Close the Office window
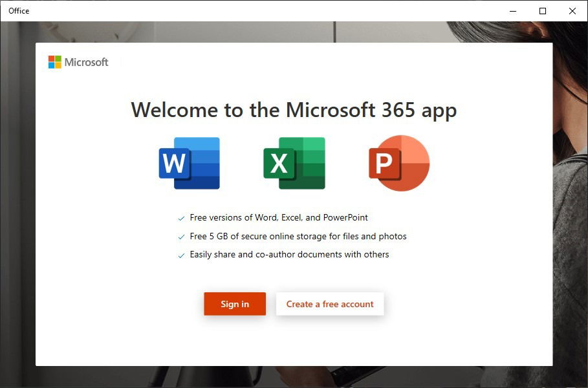The height and width of the screenshot is (388, 588). [x=572, y=11]
